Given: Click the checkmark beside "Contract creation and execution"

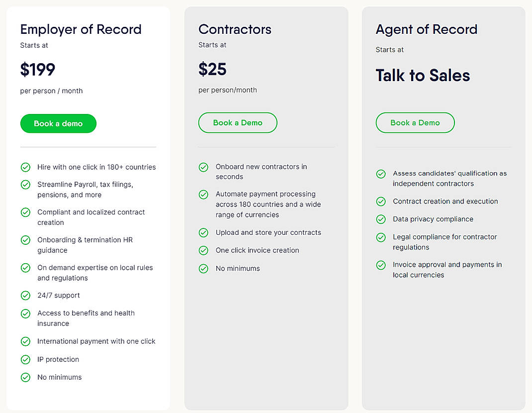Looking at the screenshot, I should [381, 202].
